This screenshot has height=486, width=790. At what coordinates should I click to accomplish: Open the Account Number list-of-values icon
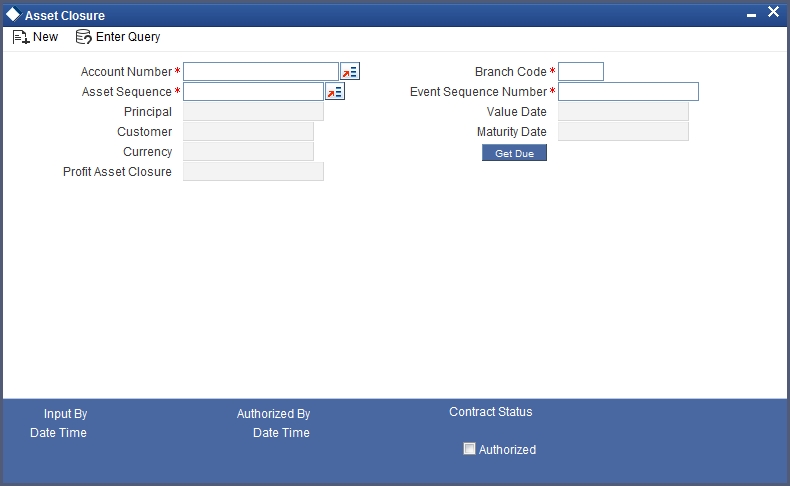(x=350, y=72)
